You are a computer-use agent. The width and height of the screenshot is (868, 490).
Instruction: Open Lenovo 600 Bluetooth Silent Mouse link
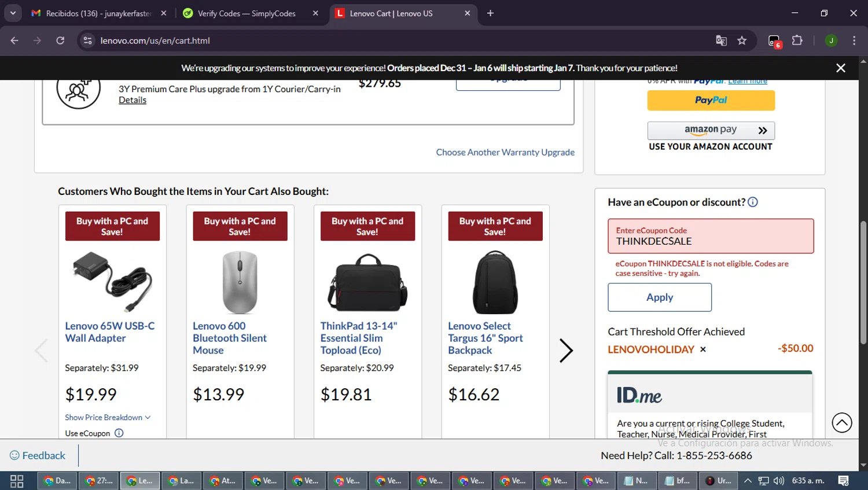[230, 338]
